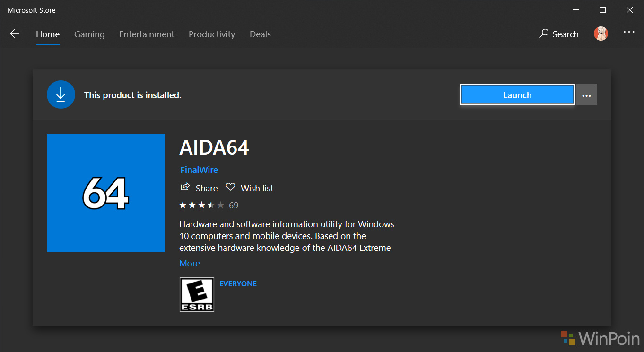Go back using the back arrow
644x352 pixels.
15,34
